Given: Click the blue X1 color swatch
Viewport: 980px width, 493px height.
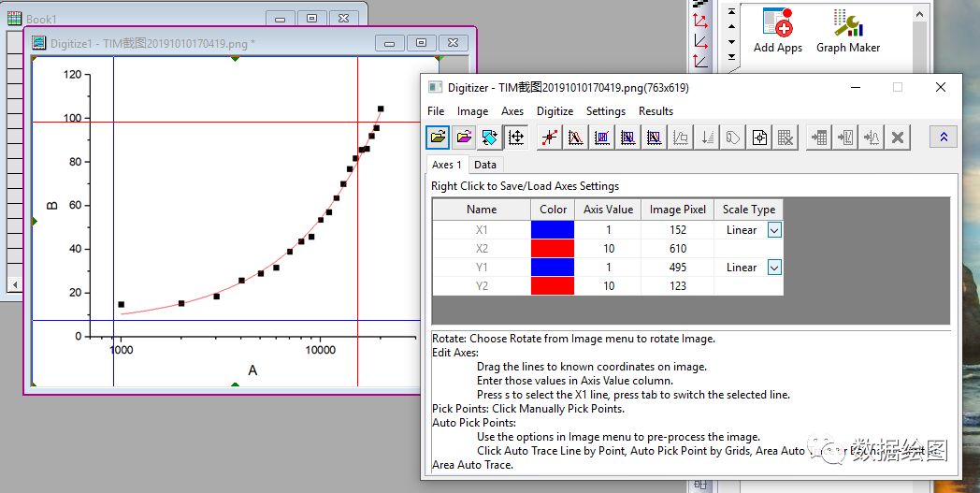Looking at the screenshot, I should pyautogui.click(x=553, y=229).
